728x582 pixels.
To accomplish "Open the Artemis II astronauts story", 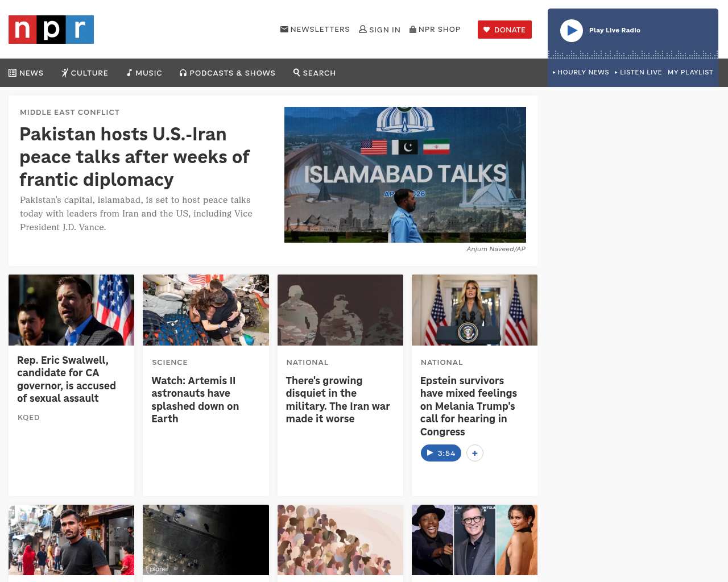I will pyautogui.click(x=195, y=400).
